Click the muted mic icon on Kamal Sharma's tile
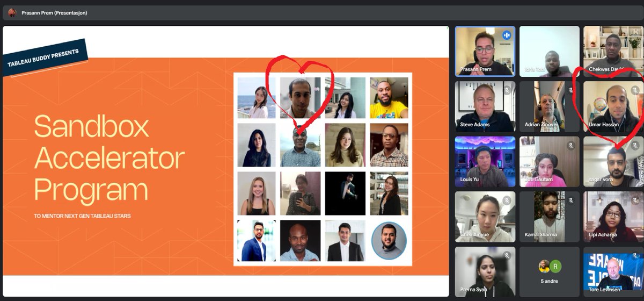This screenshot has width=644, height=301. click(571, 200)
